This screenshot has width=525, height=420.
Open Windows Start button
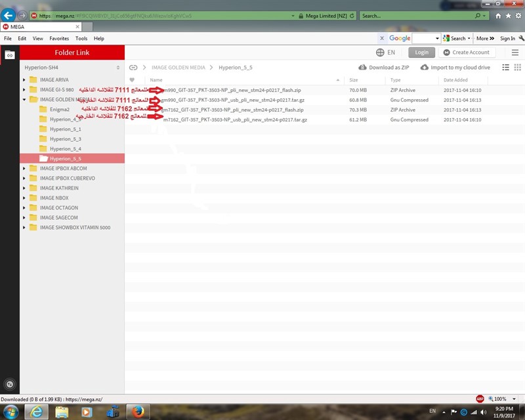point(10,411)
